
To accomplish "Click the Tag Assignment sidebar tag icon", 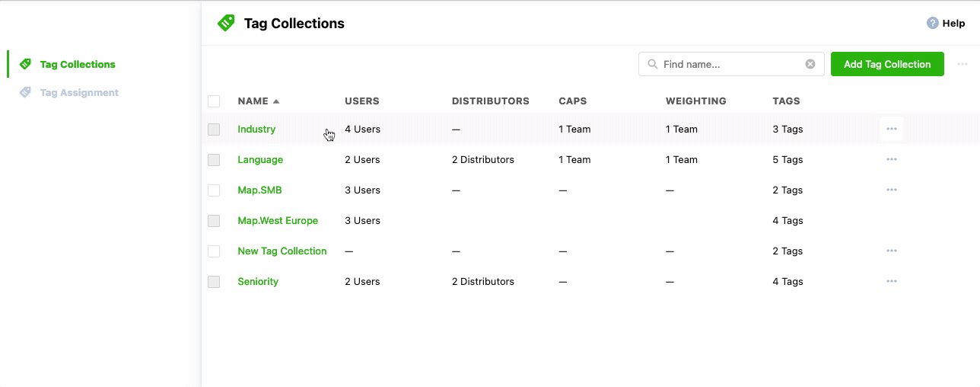I will [x=25, y=92].
